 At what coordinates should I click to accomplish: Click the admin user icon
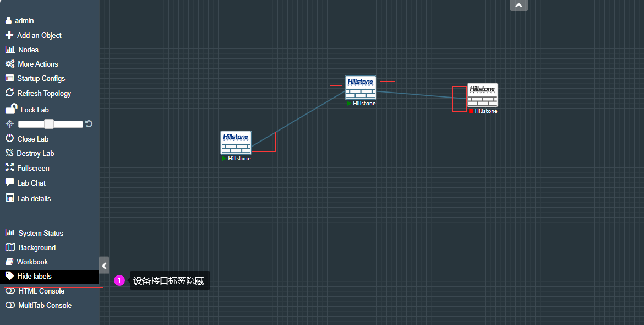click(9, 20)
